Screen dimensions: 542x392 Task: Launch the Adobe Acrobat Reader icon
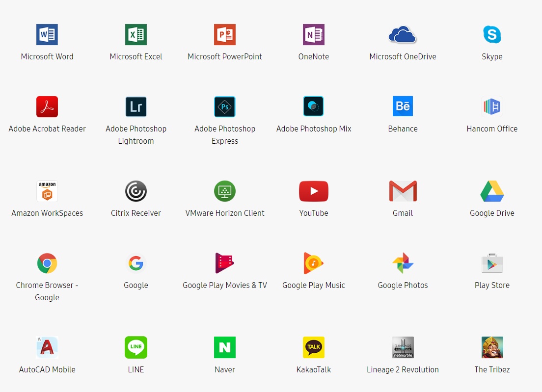click(47, 107)
